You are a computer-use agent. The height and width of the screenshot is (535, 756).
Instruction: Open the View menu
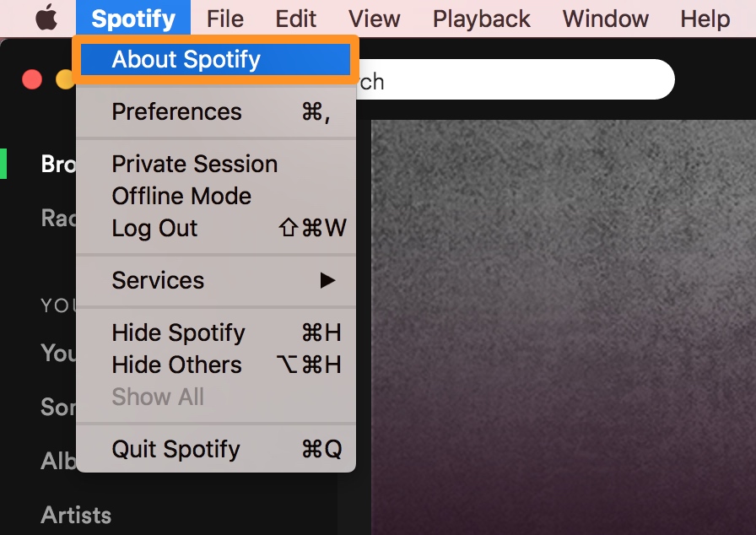(x=374, y=19)
